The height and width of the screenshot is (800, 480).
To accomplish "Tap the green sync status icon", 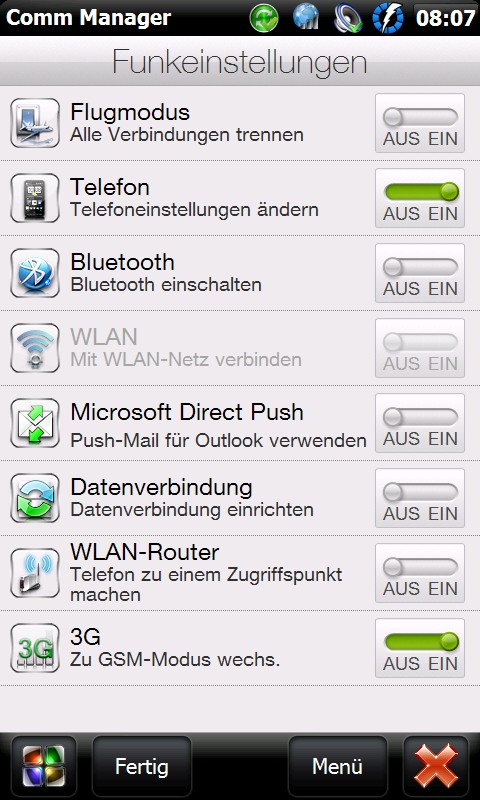I will (x=264, y=18).
